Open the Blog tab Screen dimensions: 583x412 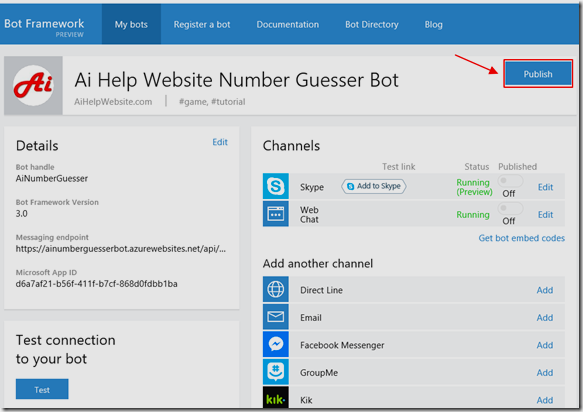(x=434, y=25)
